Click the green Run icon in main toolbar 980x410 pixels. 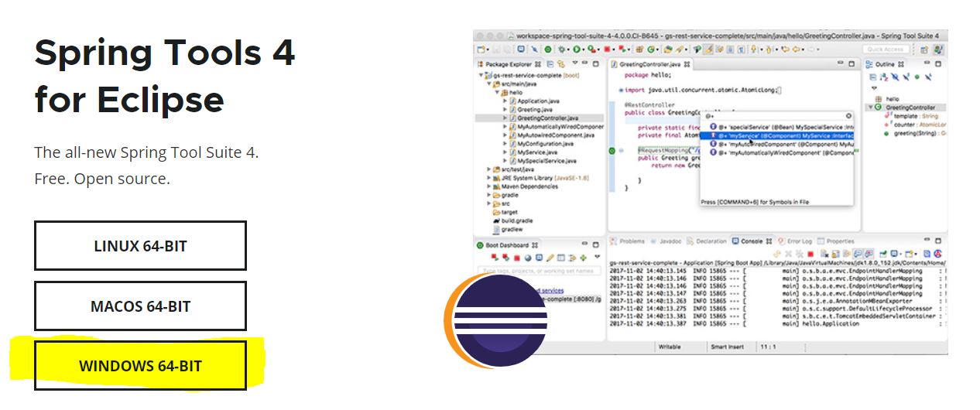coord(576,50)
